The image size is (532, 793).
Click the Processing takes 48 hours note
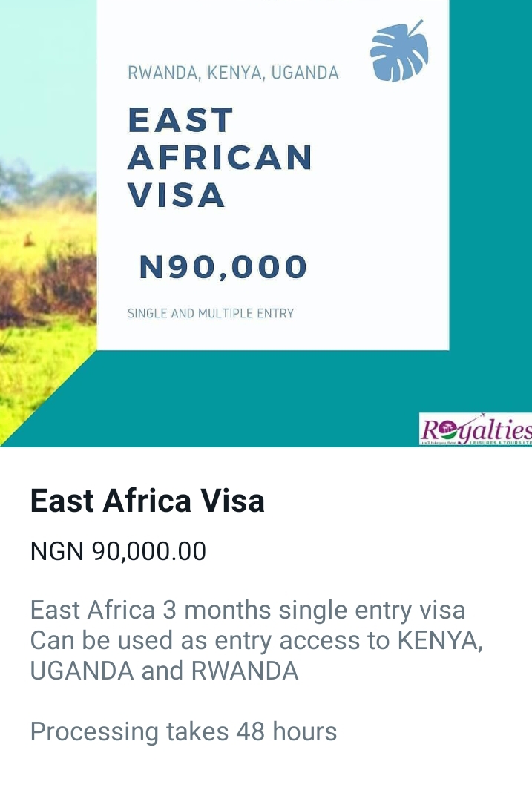click(x=183, y=732)
